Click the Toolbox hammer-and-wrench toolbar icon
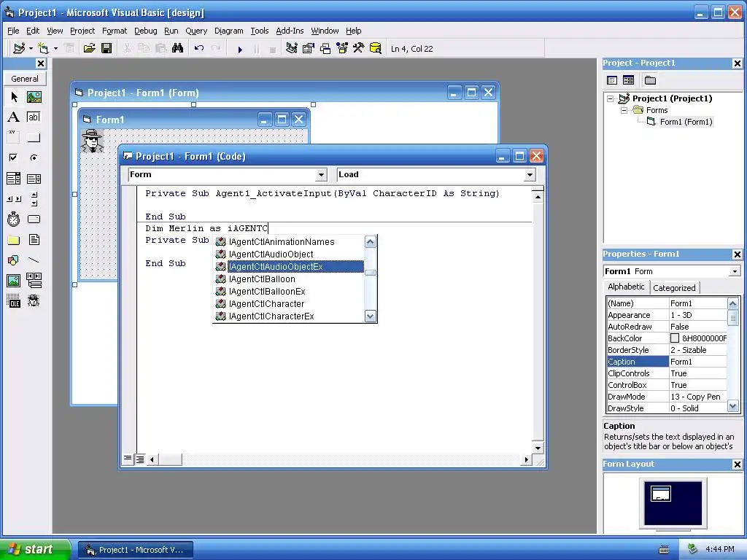 click(x=359, y=49)
